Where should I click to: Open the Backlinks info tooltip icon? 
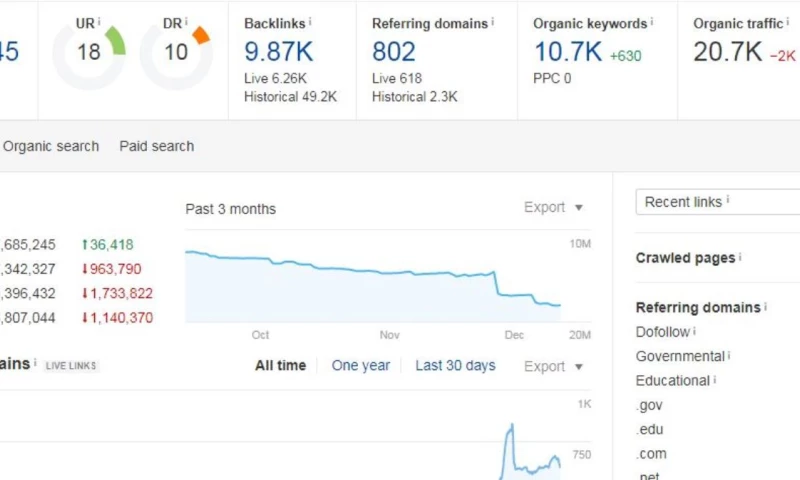point(310,22)
